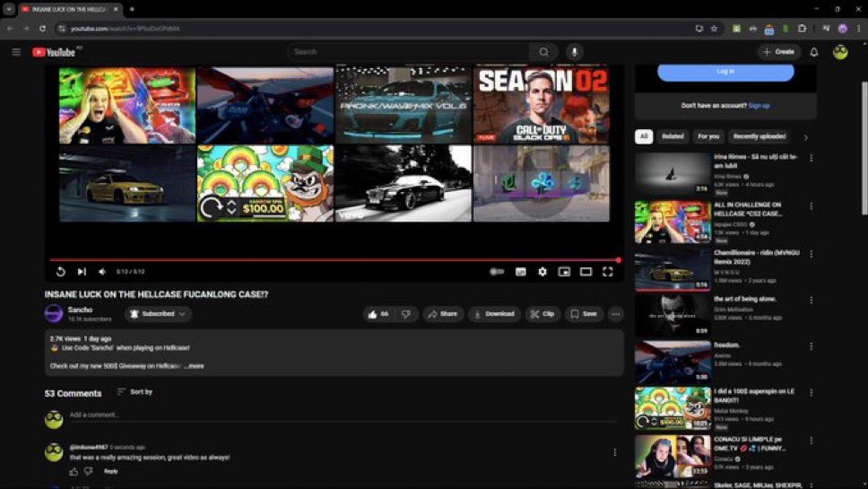Viewport: 868px width, 489px height.
Task: Open Sancho channel avatar
Action: point(54,313)
